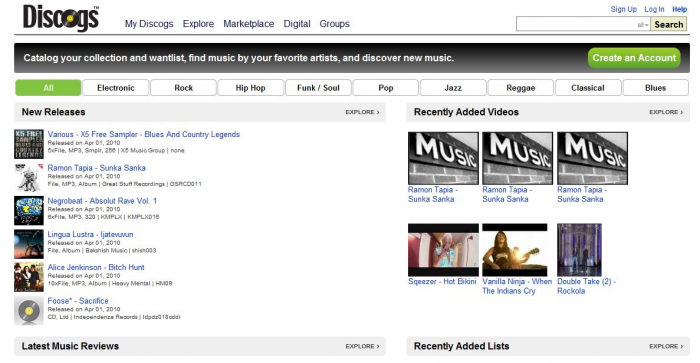Select the Hip Hop genre tab
The height and width of the screenshot is (363, 700).
[x=250, y=88]
